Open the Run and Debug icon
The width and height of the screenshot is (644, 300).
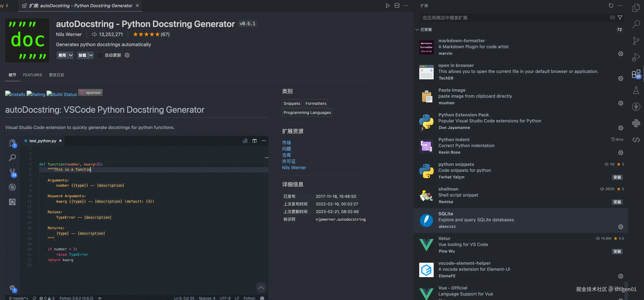click(x=636, y=57)
